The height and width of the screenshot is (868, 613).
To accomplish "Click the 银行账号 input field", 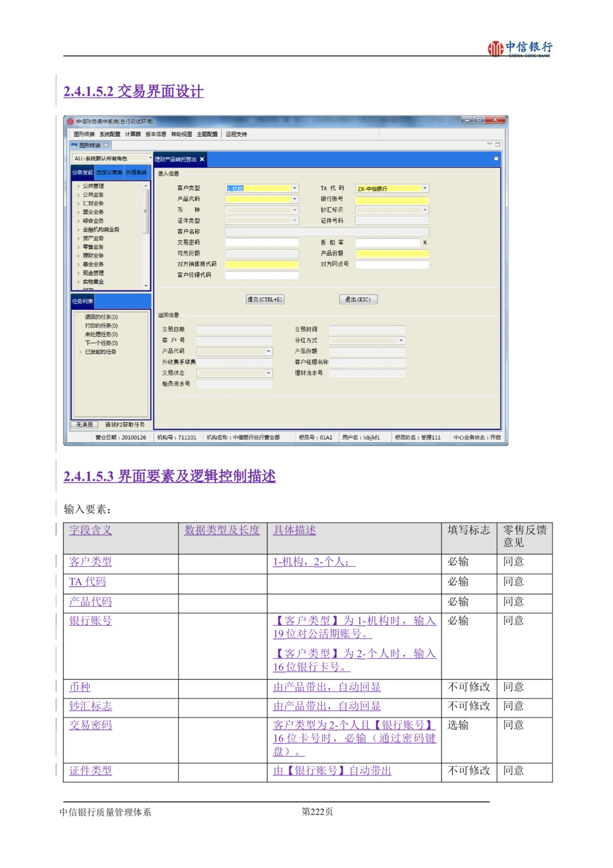I will (x=392, y=200).
